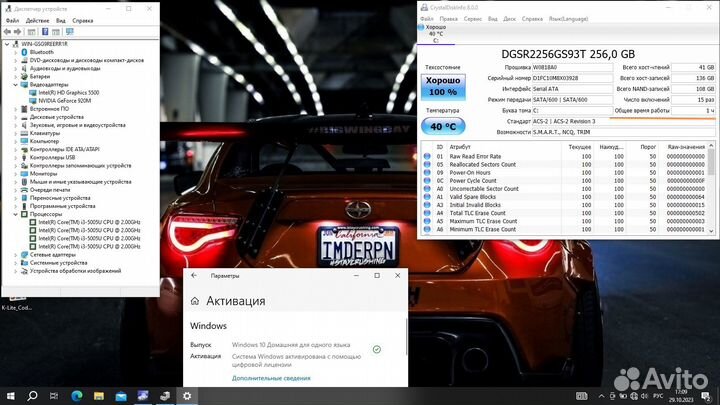Click the Settings window vertical scrollbar
Screen dimensions: 720x405
(406, 337)
